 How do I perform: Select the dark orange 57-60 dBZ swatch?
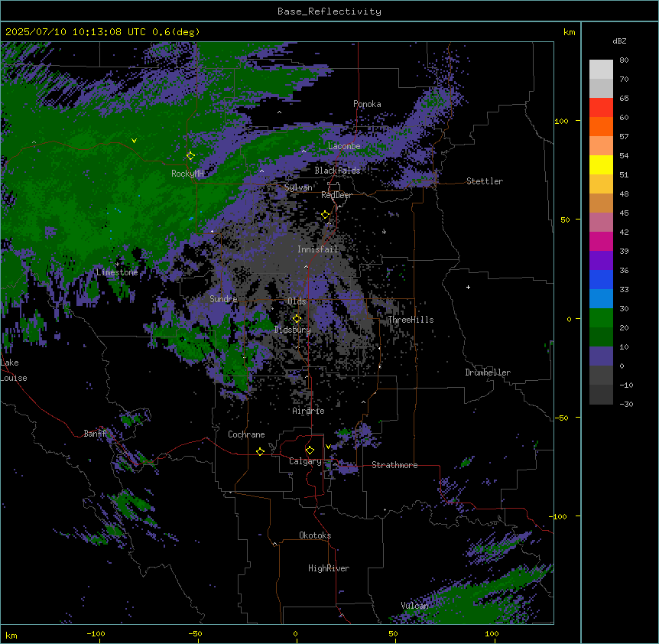[x=601, y=126]
